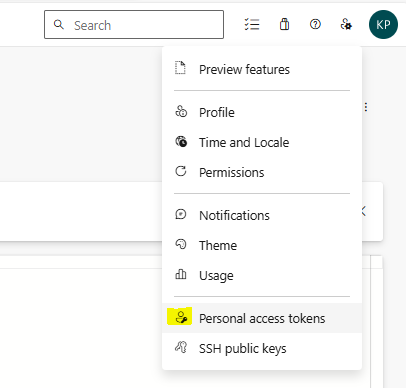Choose Time and Locale
Image resolution: width=406 pixels, height=388 pixels.
point(262,142)
